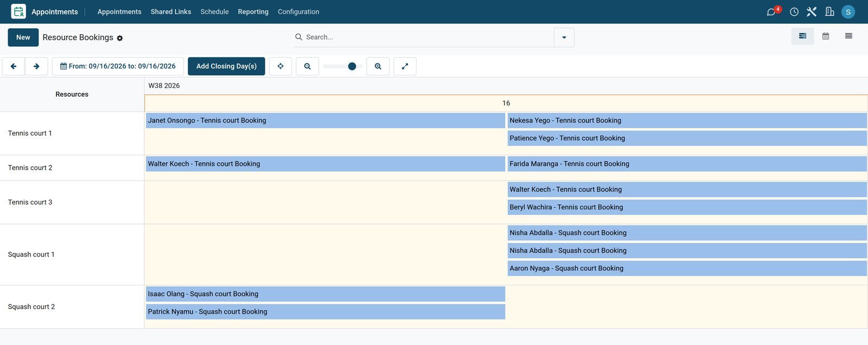The height and width of the screenshot is (345, 868).
Task: Expand the Gantt view to fullscreen
Action: point(405,66)
